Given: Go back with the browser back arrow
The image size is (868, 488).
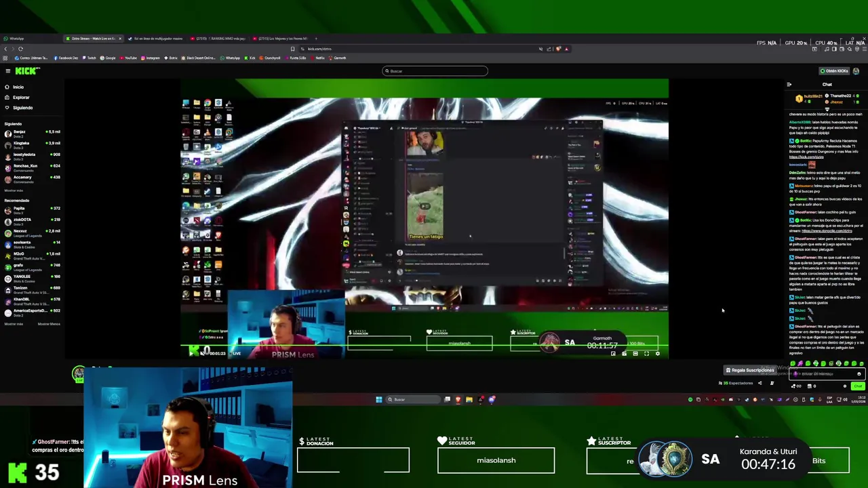Looking at the screenshot, I should [5, 49].
